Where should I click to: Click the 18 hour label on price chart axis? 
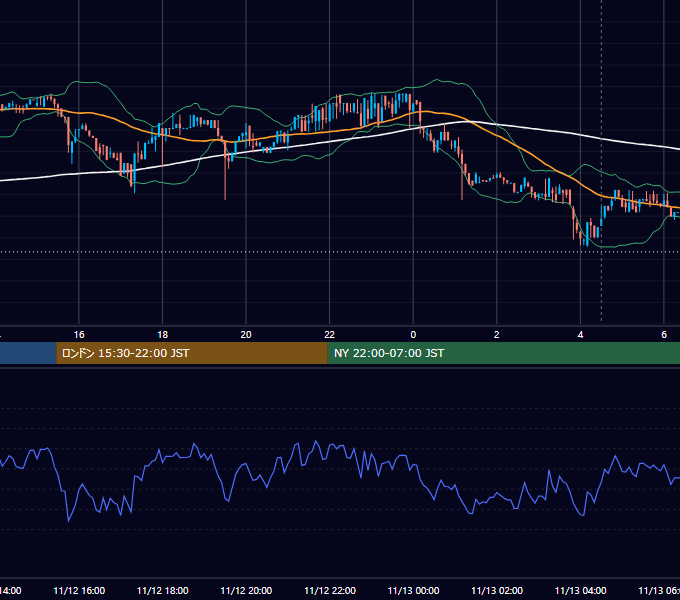tap(163, 335)
